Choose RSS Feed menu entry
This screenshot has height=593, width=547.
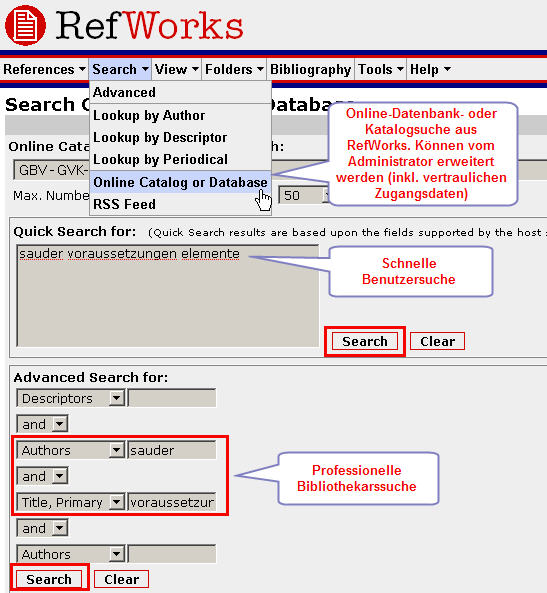pyautogui.click(x=180, y=204)
